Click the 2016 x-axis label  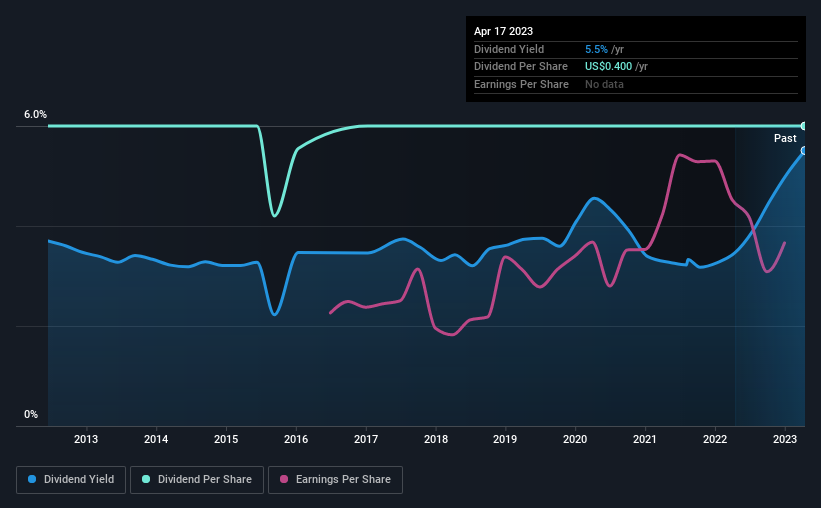point(296,439)
